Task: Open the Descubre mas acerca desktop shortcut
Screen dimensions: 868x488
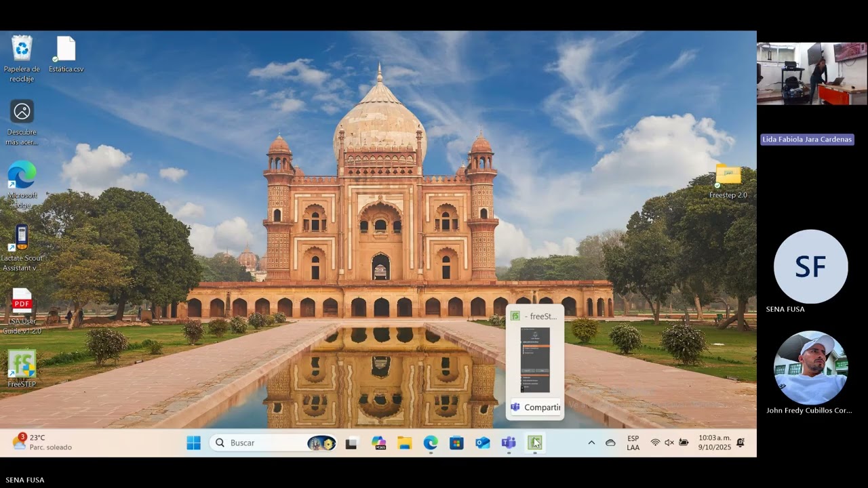Action: pyautogui.click(x=22, y=122)
